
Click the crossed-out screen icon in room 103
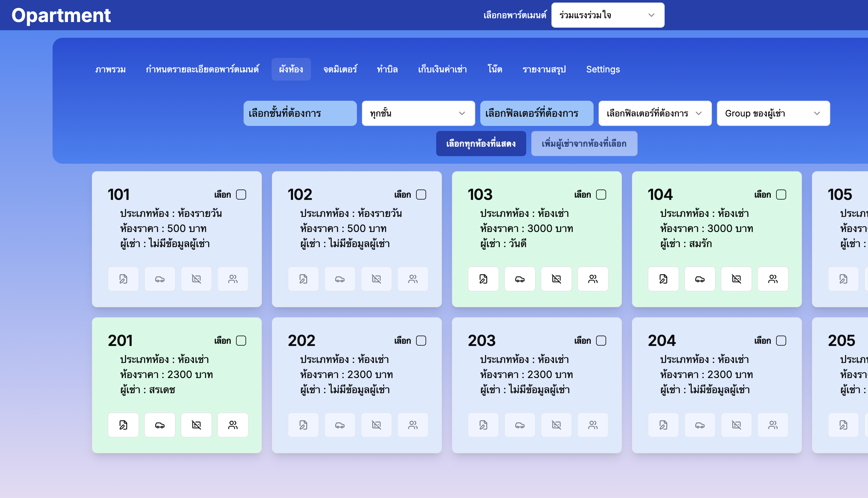pos(556,279)
